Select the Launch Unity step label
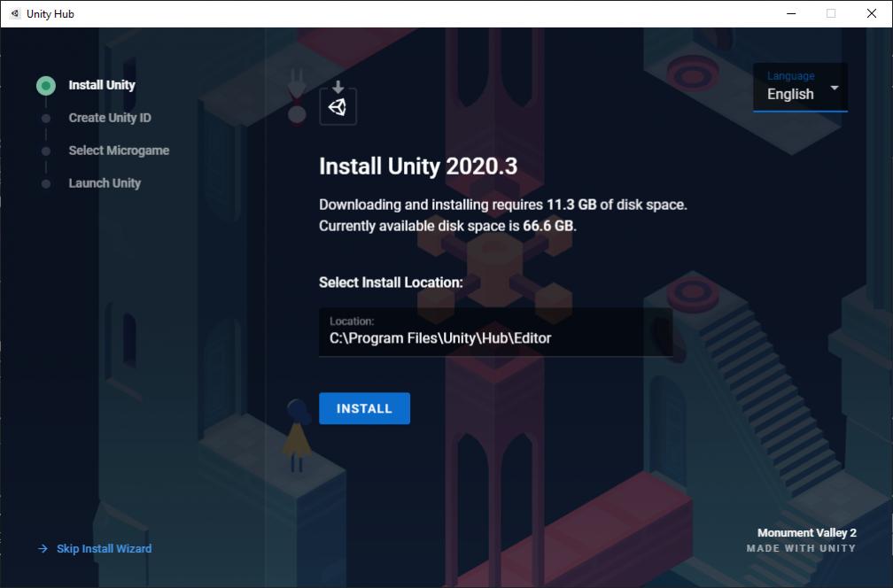 tap(104, 183)
